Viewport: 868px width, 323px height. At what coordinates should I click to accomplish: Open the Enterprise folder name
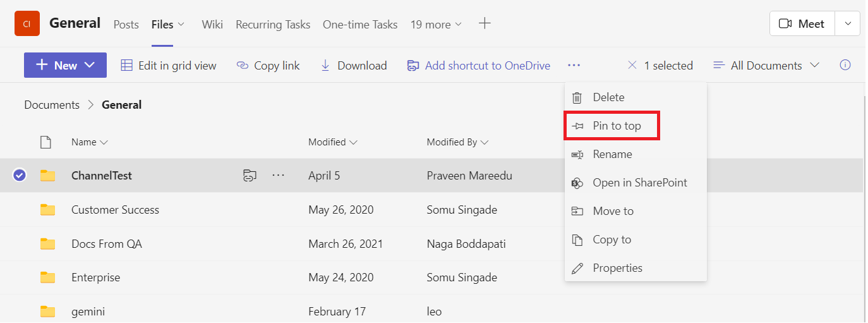coord(95,277)
